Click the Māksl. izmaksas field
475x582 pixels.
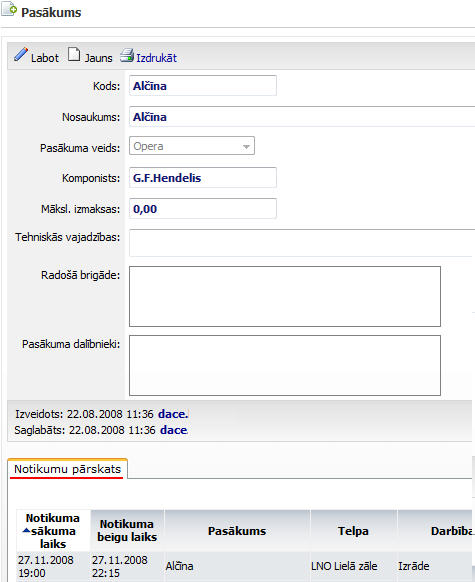click(x=203, y=209)
